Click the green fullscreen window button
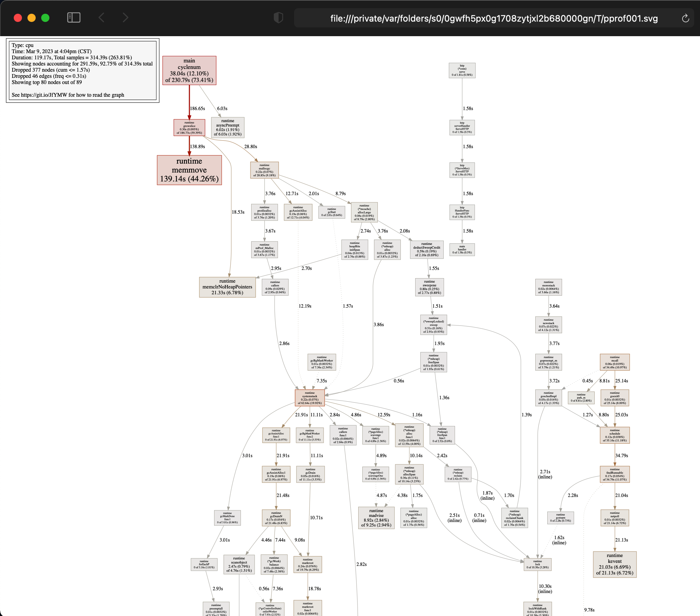Viewport: 700px width, 616px height. (45, 18)
